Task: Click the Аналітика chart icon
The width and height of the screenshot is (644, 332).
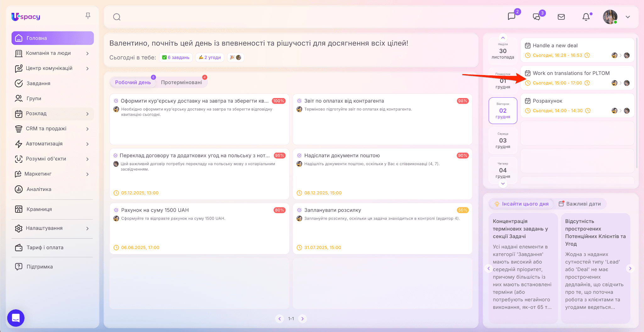Action: click(19, 189)
